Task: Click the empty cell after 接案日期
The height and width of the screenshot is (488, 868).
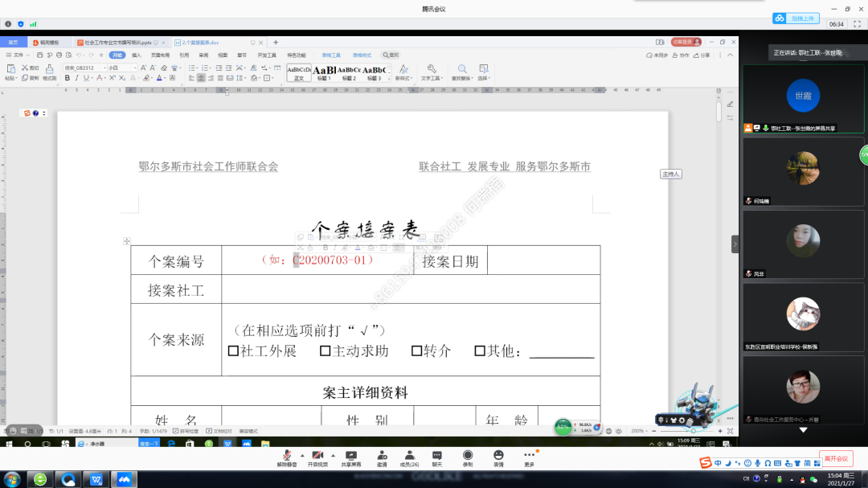Action: (543, 260)
